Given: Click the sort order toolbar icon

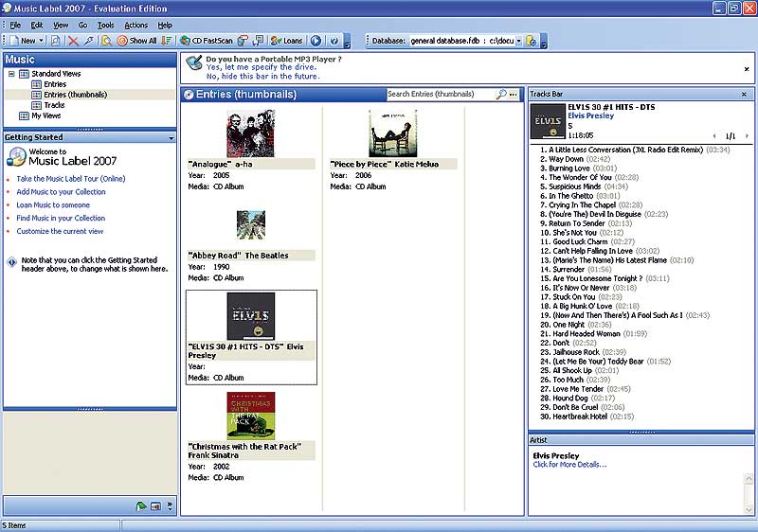Looking at the screenshot, I should pos(167,41).
